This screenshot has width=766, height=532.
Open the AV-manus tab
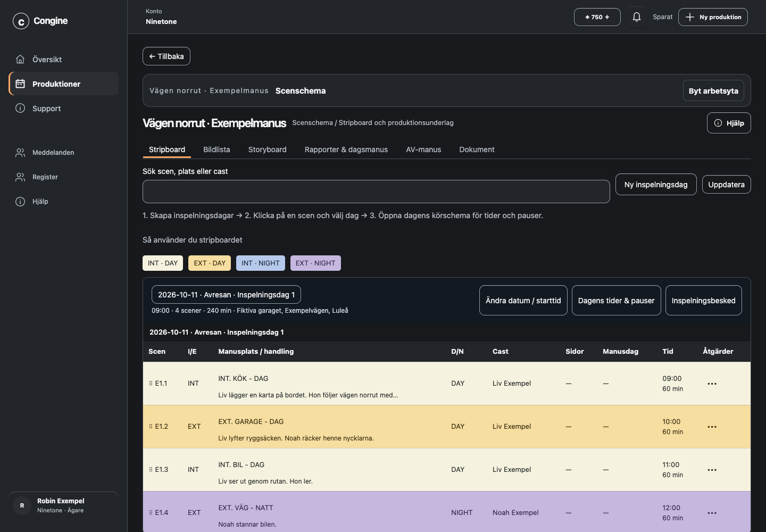(x=423, y=149)
